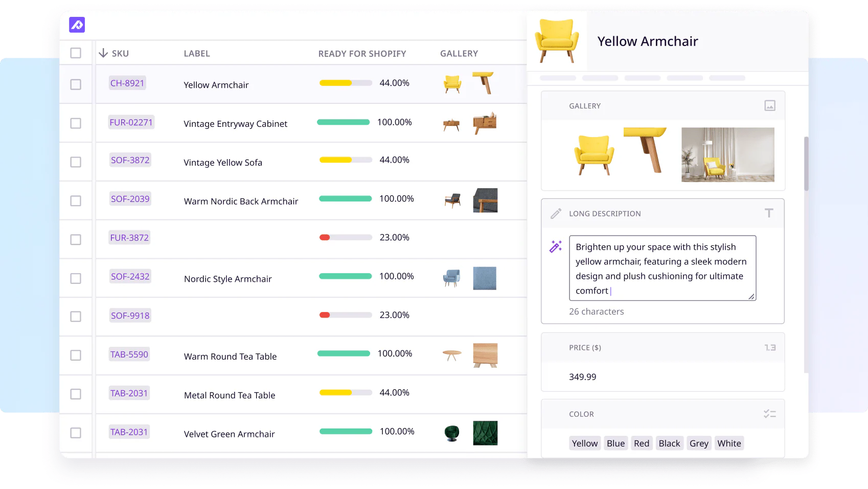Click the FUR-3872 red 23.00% progress bar
868x489 pixels.
pyautogui.click(x=346, y=237)
